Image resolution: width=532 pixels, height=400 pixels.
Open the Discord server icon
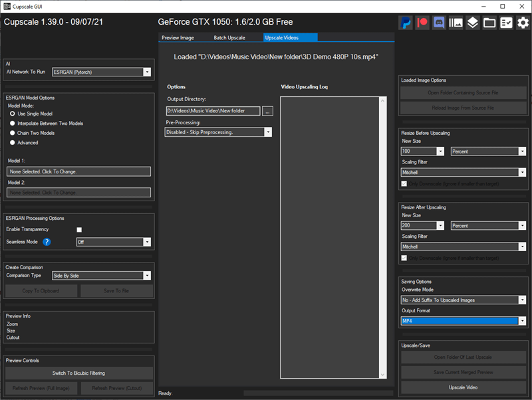click(x=439, y=23)
